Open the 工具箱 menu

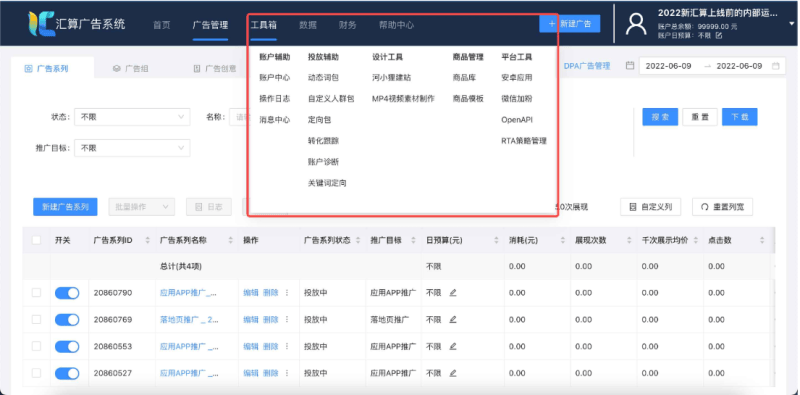pos(263,24)
